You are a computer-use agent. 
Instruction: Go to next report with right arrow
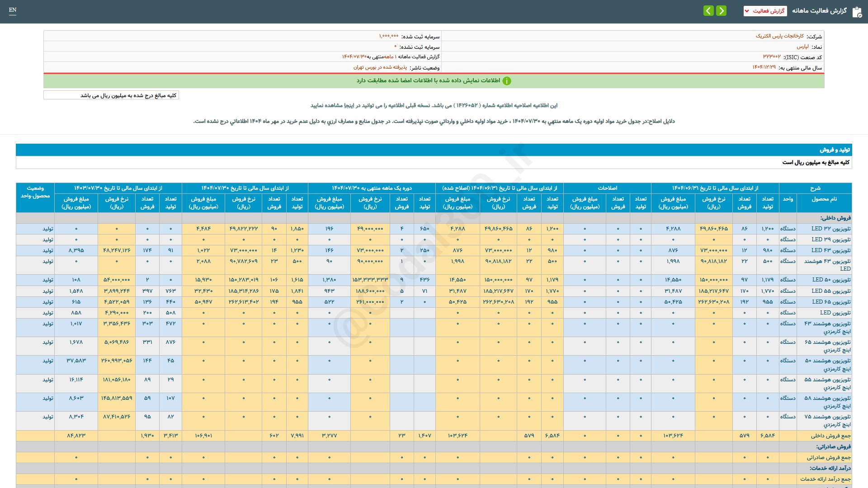click(x=722, y=10)
